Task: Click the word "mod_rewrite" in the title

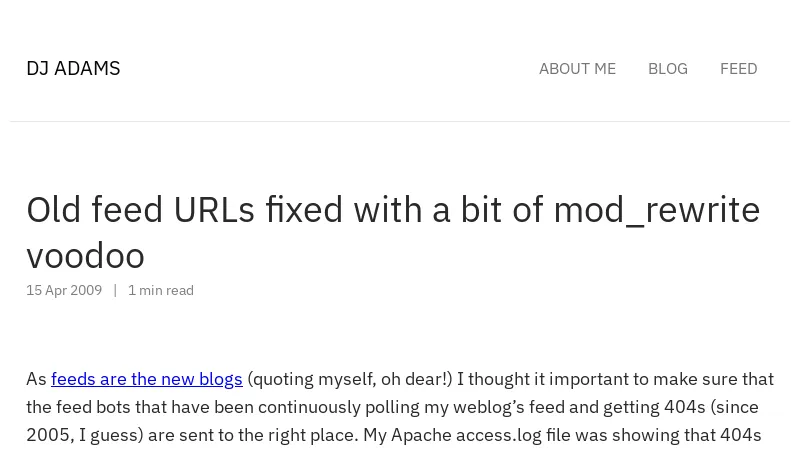Action: coord(656,210)
